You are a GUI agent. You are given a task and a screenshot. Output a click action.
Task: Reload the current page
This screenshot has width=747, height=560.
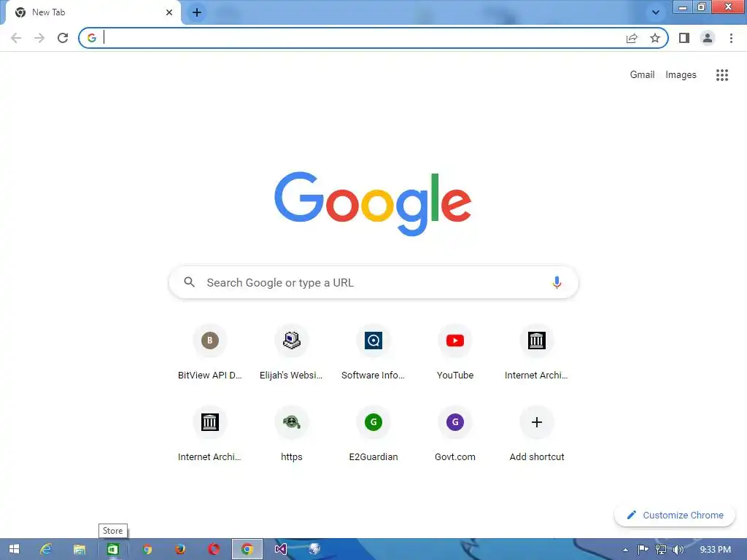tap(63, 38)
